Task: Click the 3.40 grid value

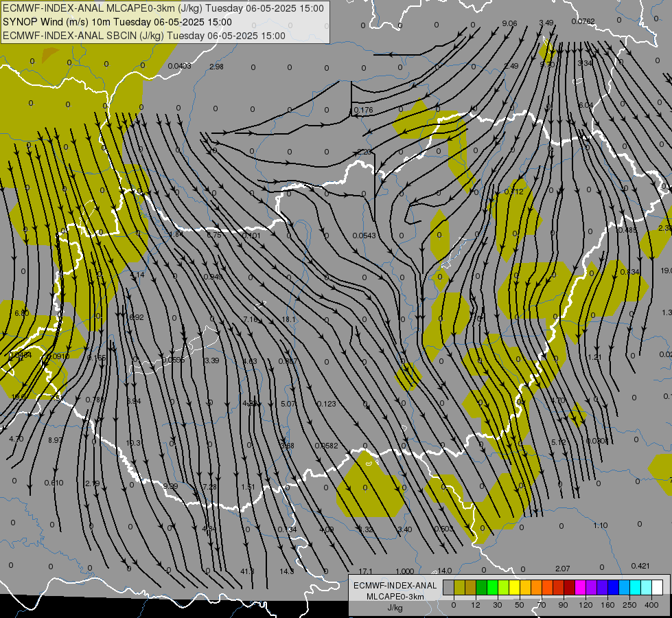Action: point(404,529)
